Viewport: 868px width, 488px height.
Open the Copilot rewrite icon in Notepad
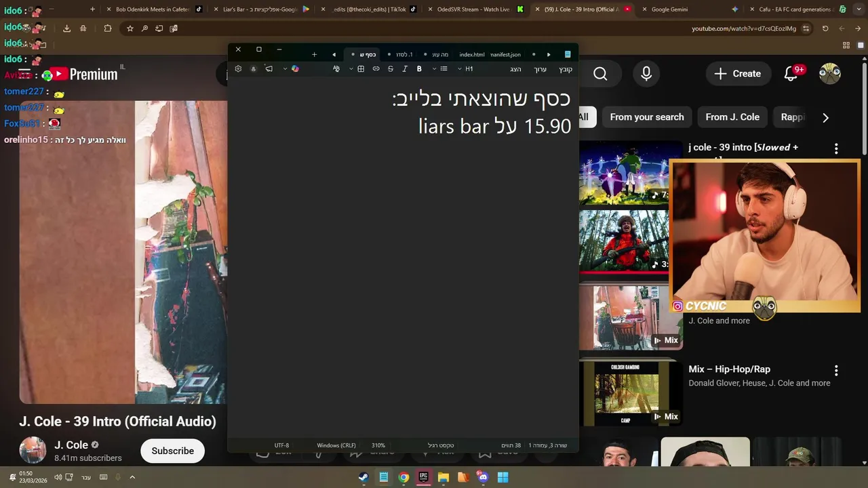[x=295, y=69]
